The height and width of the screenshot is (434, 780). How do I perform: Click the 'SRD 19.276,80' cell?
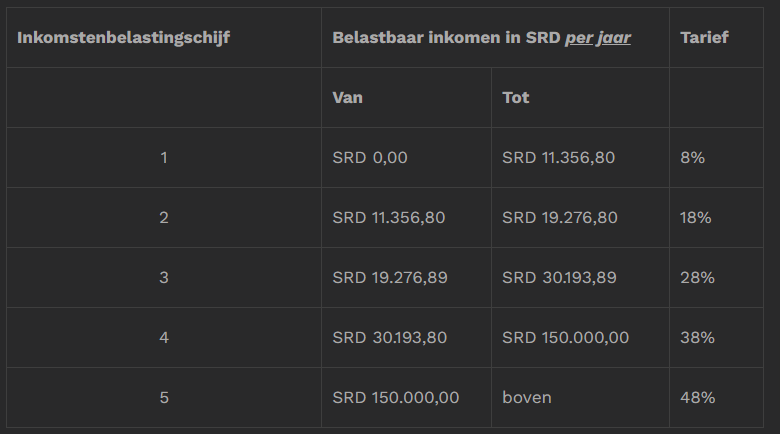[560, 218]
